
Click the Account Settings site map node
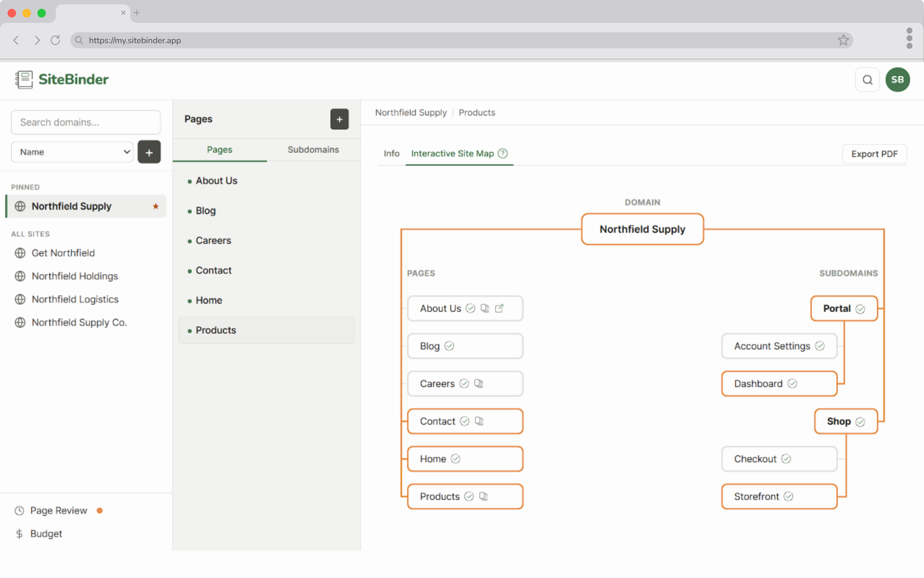(x=779, y=346)
